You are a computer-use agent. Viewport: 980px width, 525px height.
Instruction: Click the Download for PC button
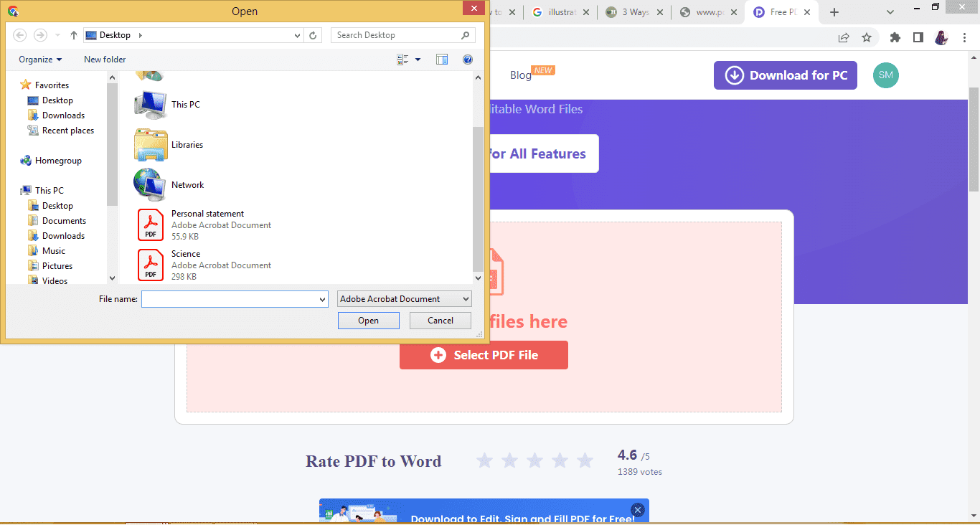(x=785, y=75)
